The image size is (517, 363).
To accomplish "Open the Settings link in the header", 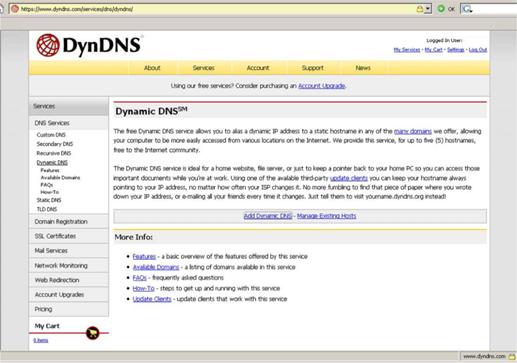I will click(x=455, y=50).
